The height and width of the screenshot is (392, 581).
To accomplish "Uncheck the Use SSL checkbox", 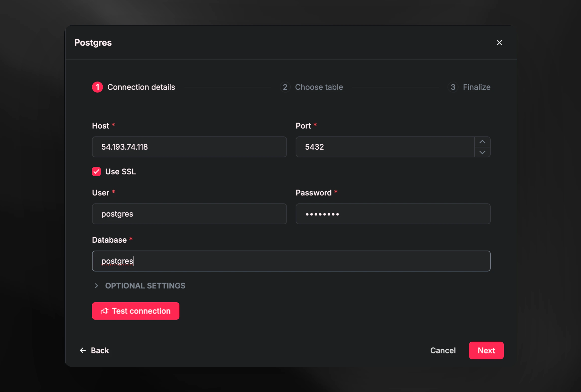I will click(x=96, y=172).
